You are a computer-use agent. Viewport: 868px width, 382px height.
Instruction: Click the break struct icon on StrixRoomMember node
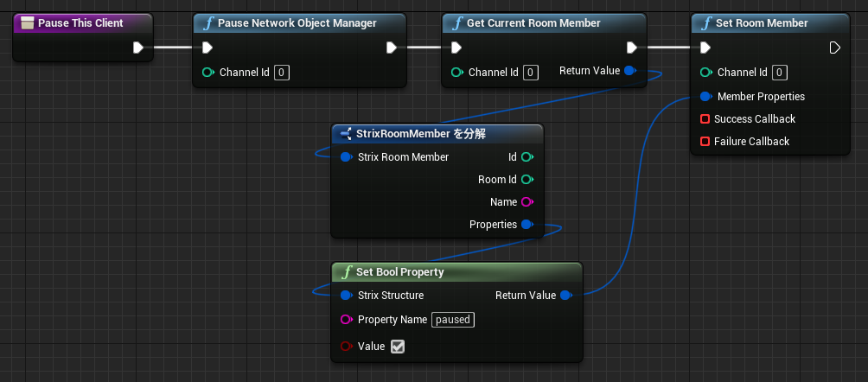point(347,134)
